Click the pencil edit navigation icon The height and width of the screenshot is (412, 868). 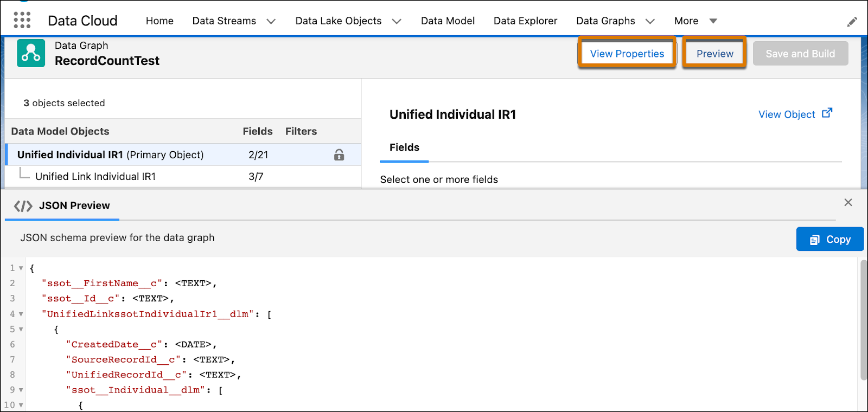point(852,22)
